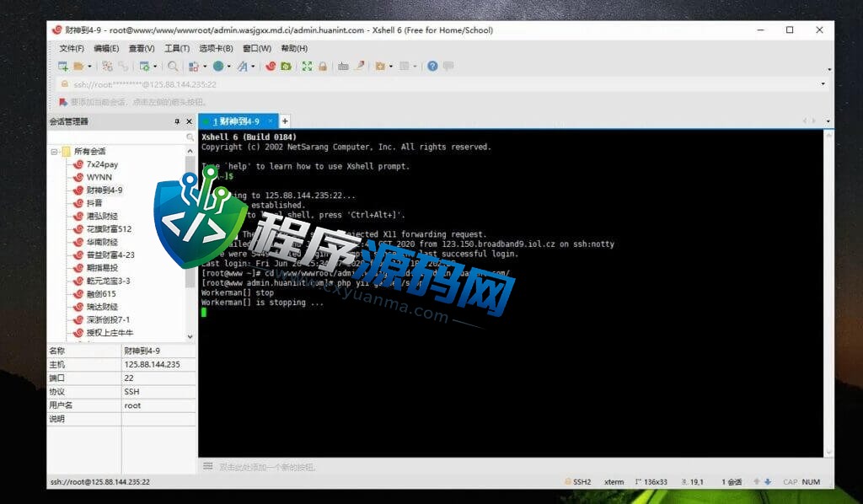This screenshot has height=504, width=863.
Task: Click the blue down arrow in status bar
Action: point(768,482)
